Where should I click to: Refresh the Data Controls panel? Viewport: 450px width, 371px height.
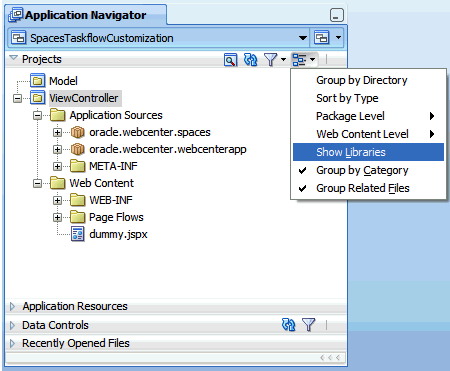tap(288, 324)
